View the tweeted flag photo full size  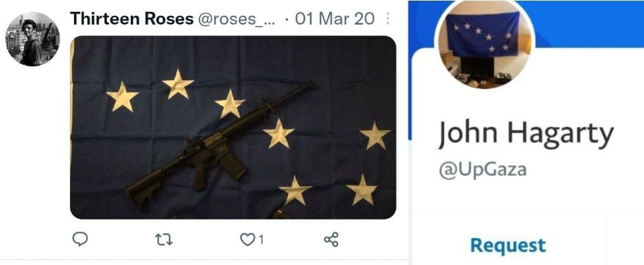[233, 127]
